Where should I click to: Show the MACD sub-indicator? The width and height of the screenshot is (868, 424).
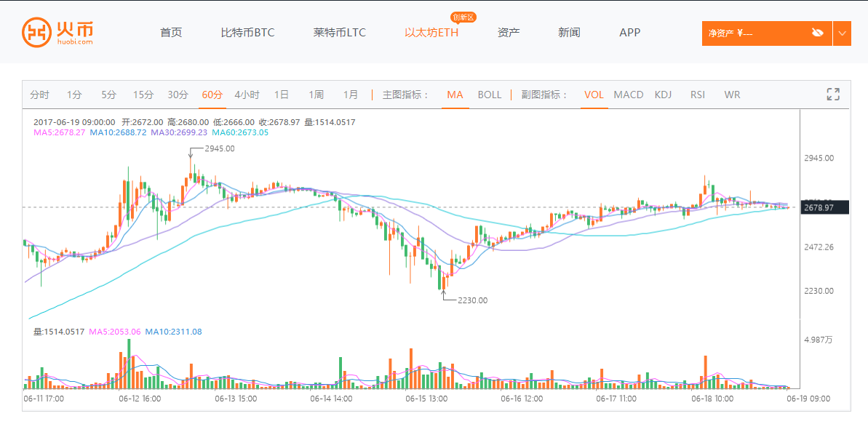tap(628, 95)
